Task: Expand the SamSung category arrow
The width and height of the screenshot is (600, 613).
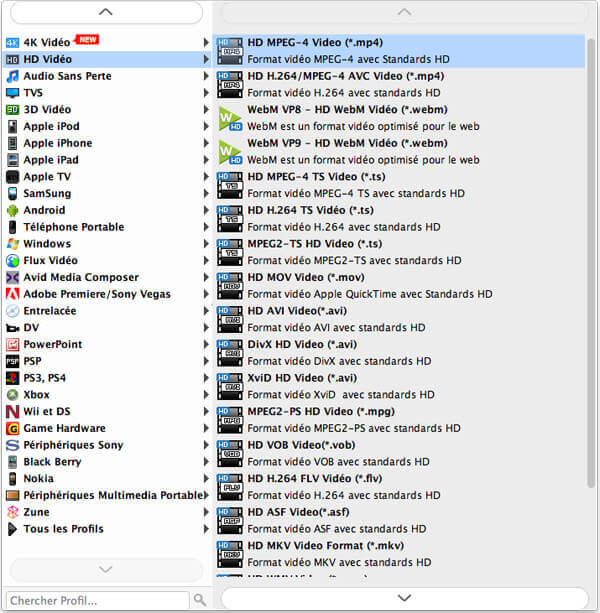Action: 206,194
